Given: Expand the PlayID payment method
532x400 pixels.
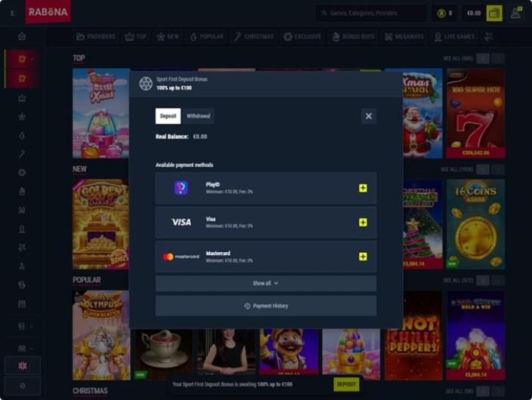Looking at the screenshot, I should click(363, 188).
